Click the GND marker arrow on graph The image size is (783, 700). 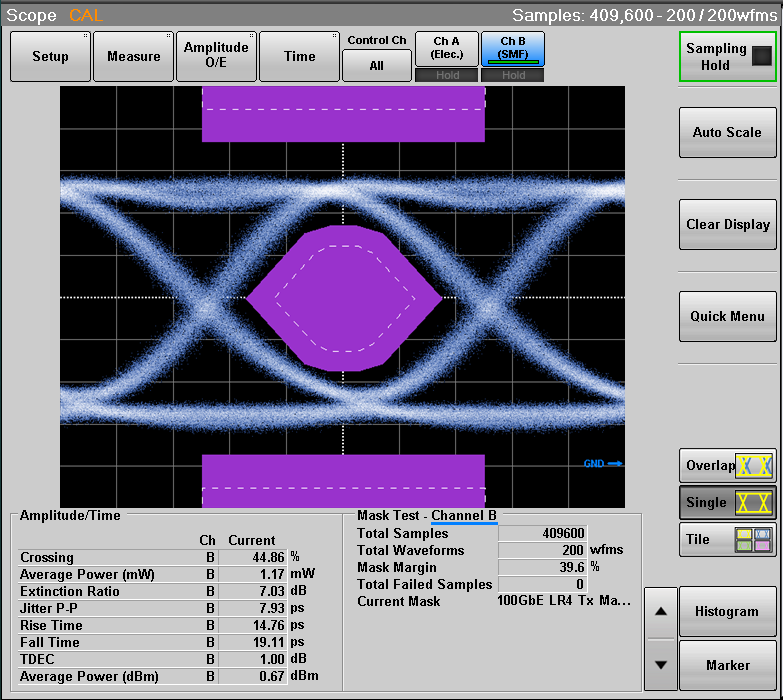coord(603,463)
